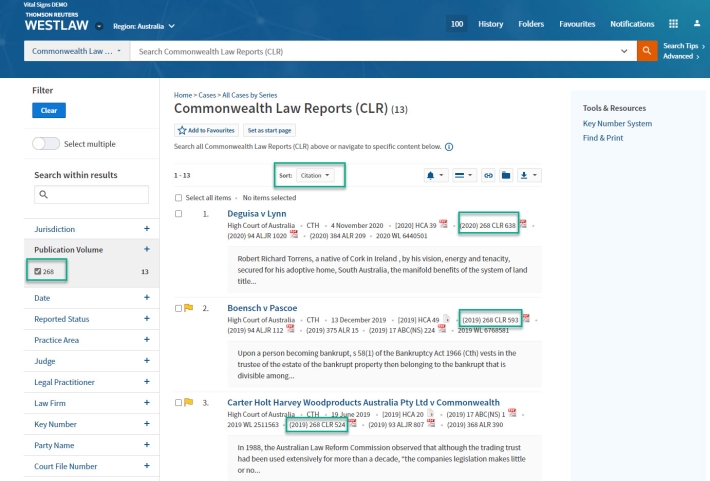Open document icon next to [2019] HCA 20
This screenshot has width=710, height=481.
[431, 413]
